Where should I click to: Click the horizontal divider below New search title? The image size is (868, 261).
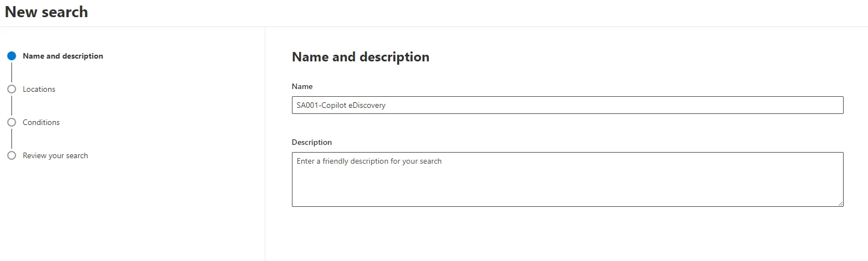434,27
